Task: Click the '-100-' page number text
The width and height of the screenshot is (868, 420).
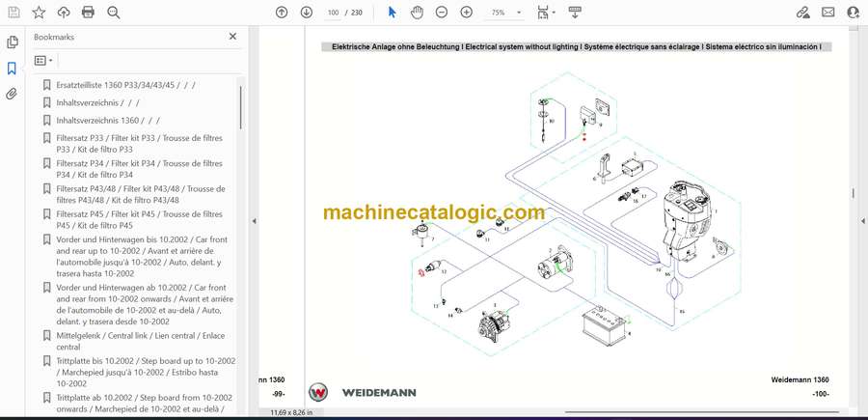Action: coord(821,394)
